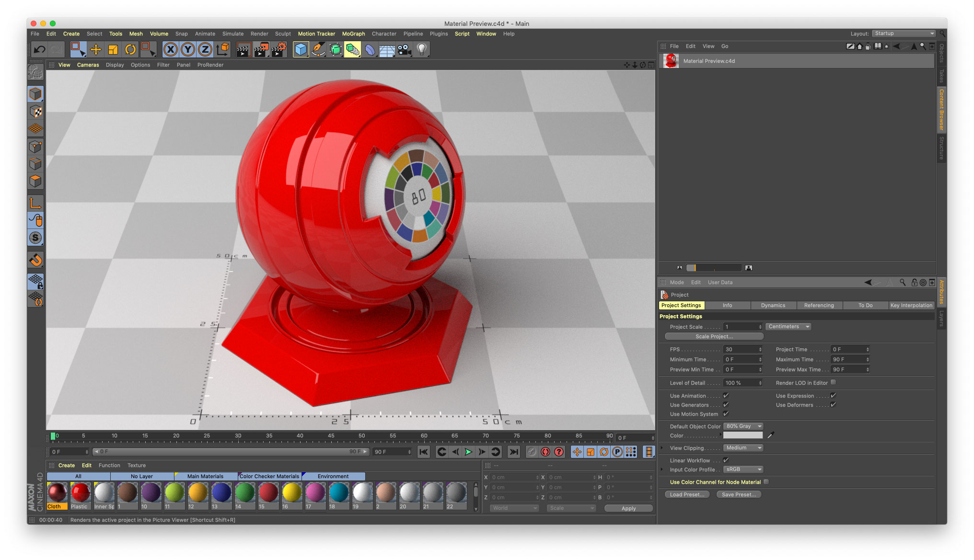The image size is (974, 560).
Task: Enable Use Color Channel for Node Material
Action: pos(766,482)
